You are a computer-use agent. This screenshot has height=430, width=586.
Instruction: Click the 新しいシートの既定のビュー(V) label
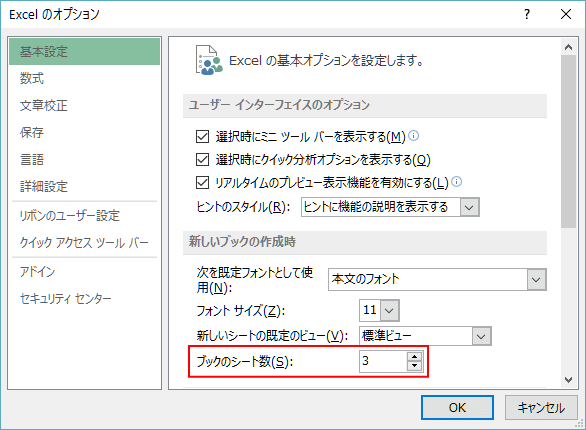pos(272,336)
